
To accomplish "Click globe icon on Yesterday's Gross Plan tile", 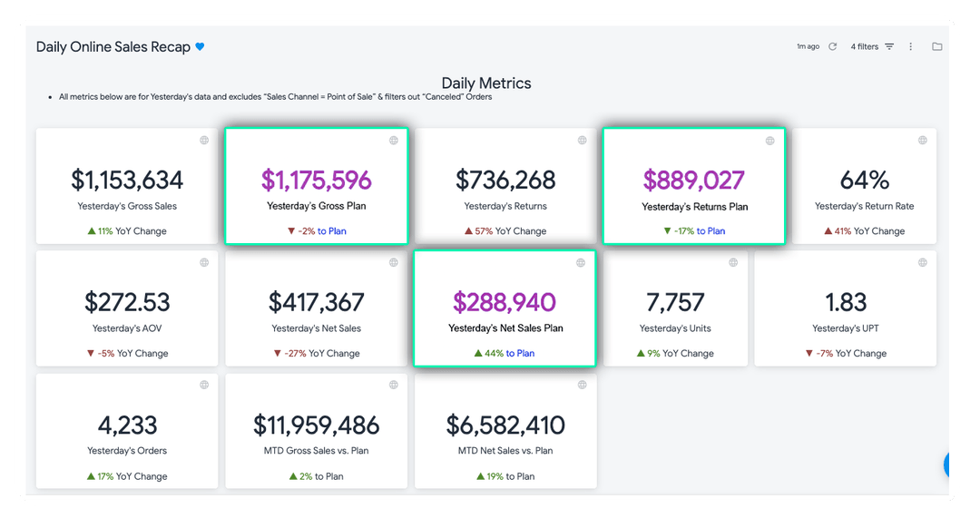I will coord(394,140).
